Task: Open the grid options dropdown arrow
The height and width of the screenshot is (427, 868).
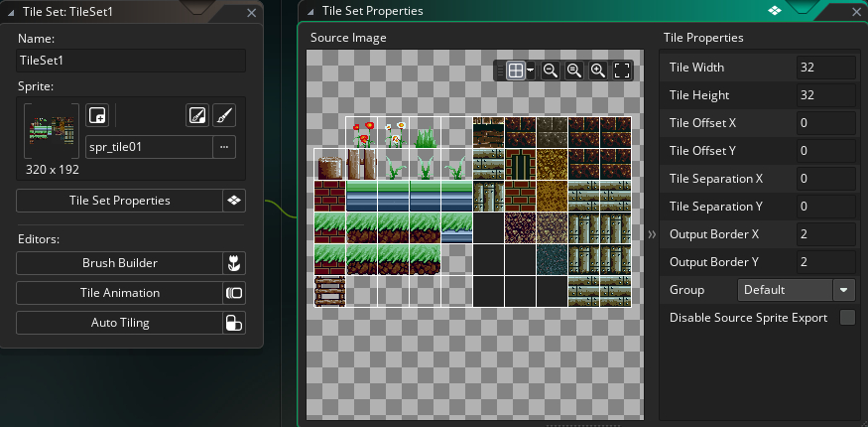Action: [x=531, y=71]
